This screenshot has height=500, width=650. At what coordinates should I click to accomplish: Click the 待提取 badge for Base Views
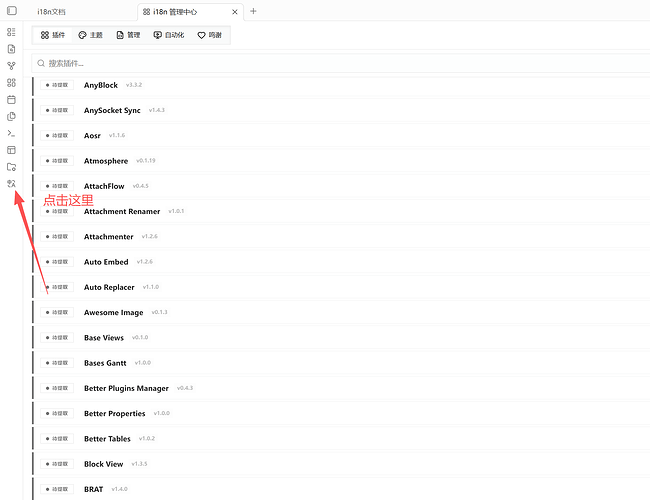[x=57, y=337]
